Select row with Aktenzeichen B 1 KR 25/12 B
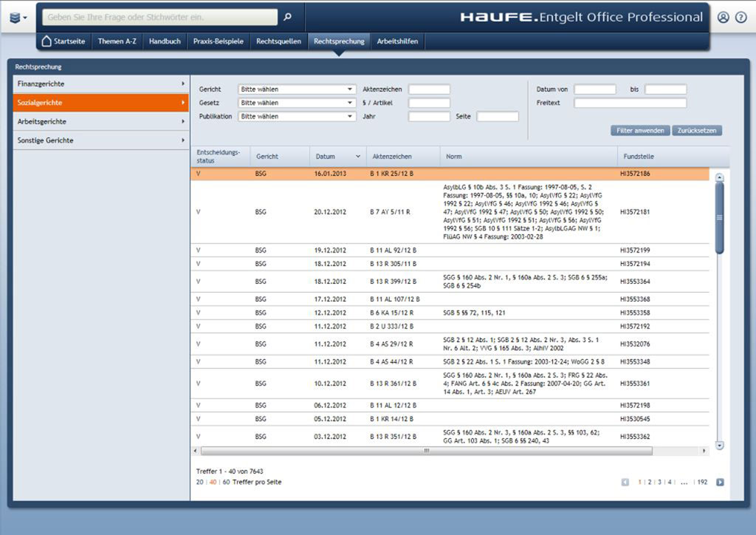Viewport: 756px width, 535px height. [450, 174]
